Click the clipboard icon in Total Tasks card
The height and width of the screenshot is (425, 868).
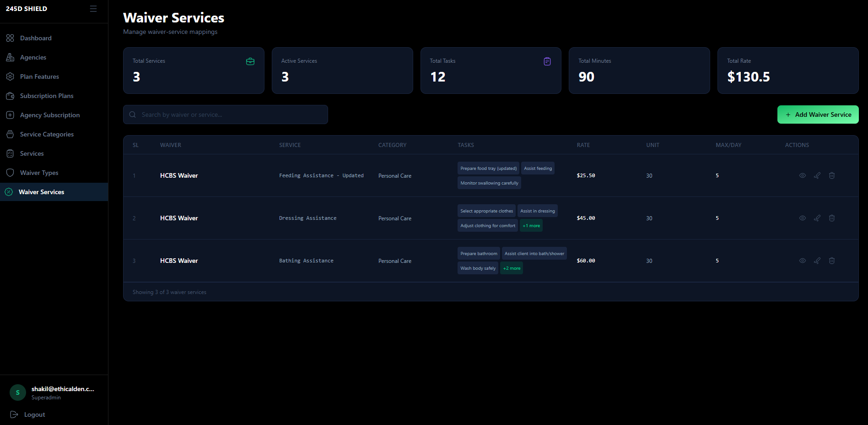[547, 61]
